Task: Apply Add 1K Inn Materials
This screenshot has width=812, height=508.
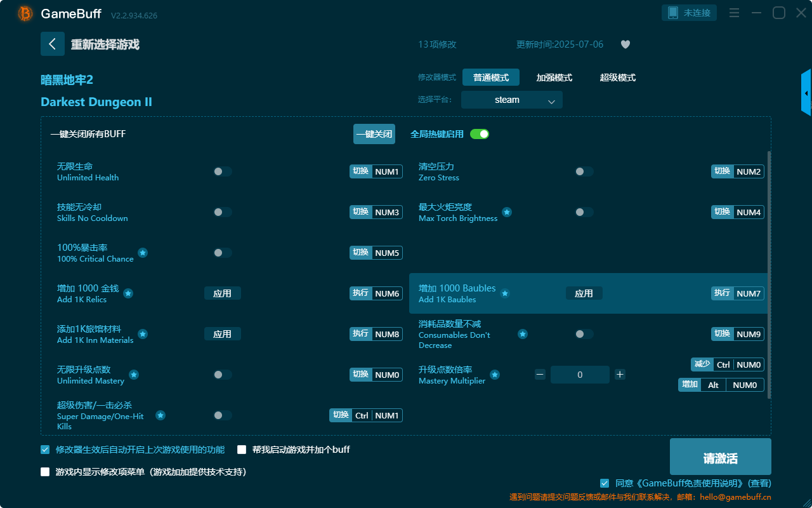Action: 223,334
